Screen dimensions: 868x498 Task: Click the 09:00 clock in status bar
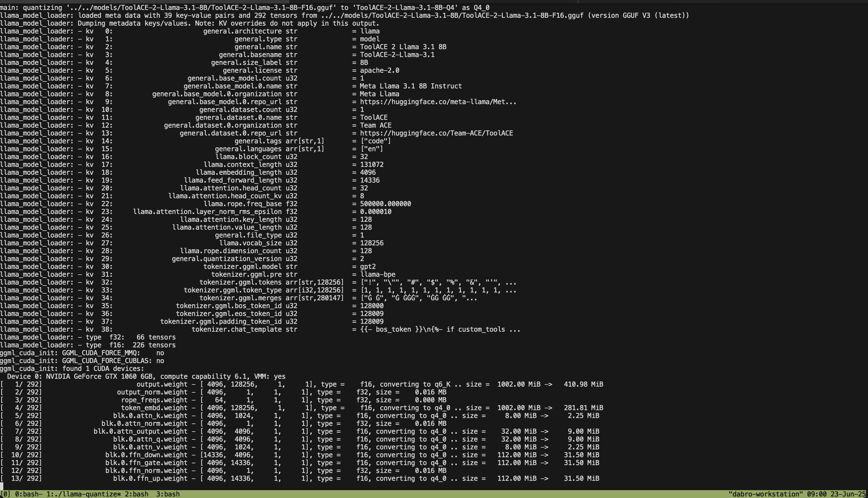(816, 494)
